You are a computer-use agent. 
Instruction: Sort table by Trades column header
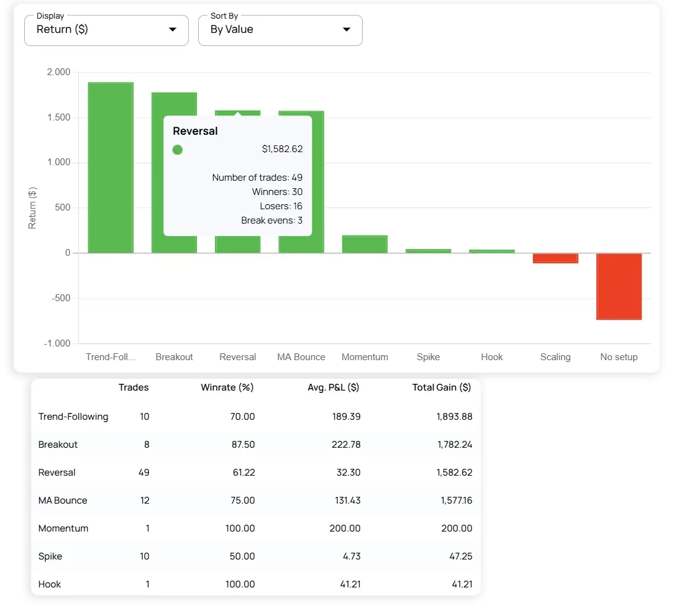[x=134, y=387]
